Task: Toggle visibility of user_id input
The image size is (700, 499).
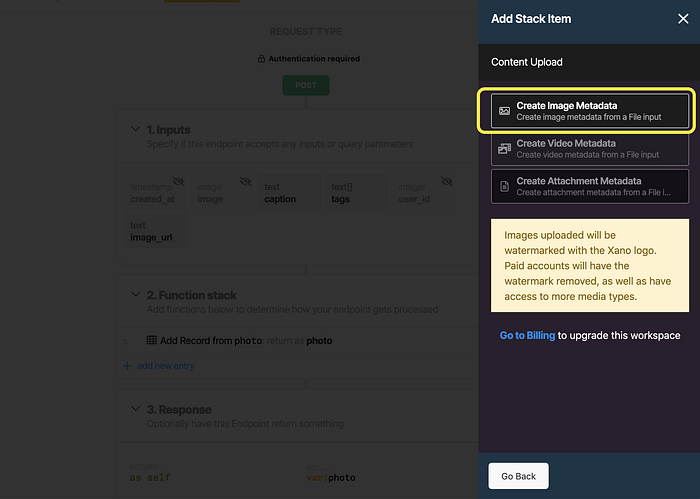Action: coord(446,181)
